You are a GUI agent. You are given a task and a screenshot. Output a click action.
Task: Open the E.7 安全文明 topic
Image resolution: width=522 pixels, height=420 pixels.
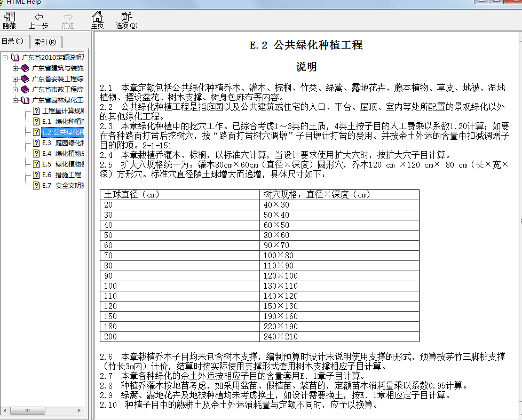tap(63, 185)
